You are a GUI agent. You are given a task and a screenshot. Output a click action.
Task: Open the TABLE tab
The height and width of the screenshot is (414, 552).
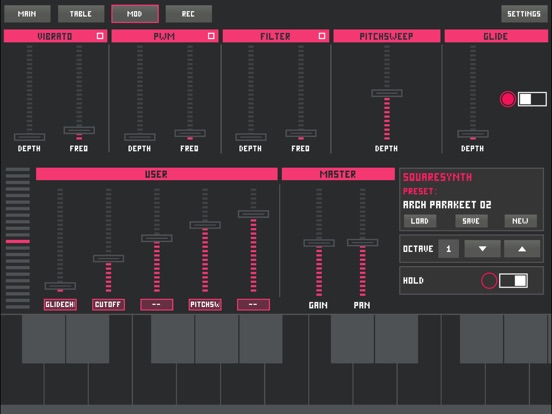(81, 14)
